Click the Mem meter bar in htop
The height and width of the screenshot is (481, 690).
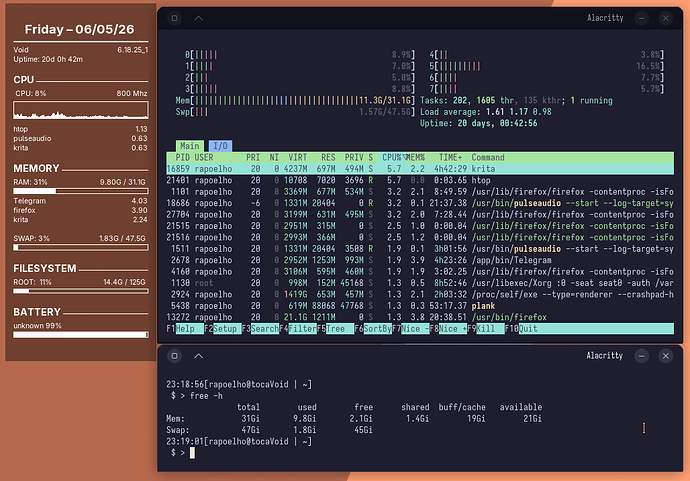coord(295,100)
